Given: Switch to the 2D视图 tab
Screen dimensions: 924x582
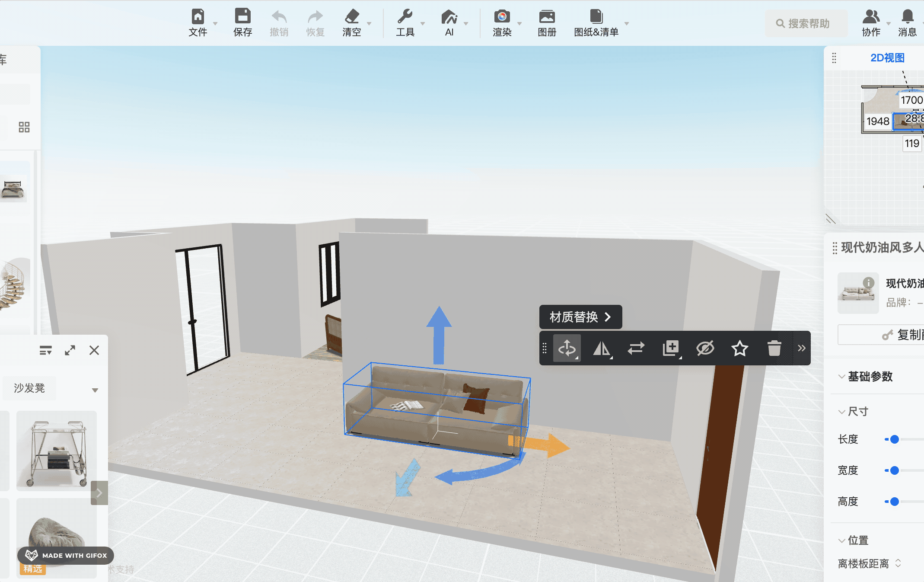Looking at the screenshot, I should coord(887,58).
